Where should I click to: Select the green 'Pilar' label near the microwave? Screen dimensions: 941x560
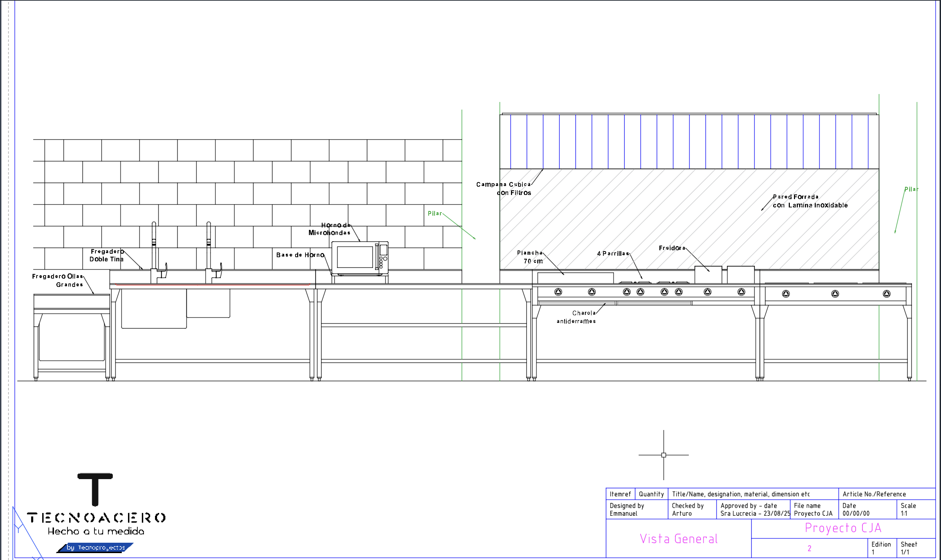[x=435, y=214]
